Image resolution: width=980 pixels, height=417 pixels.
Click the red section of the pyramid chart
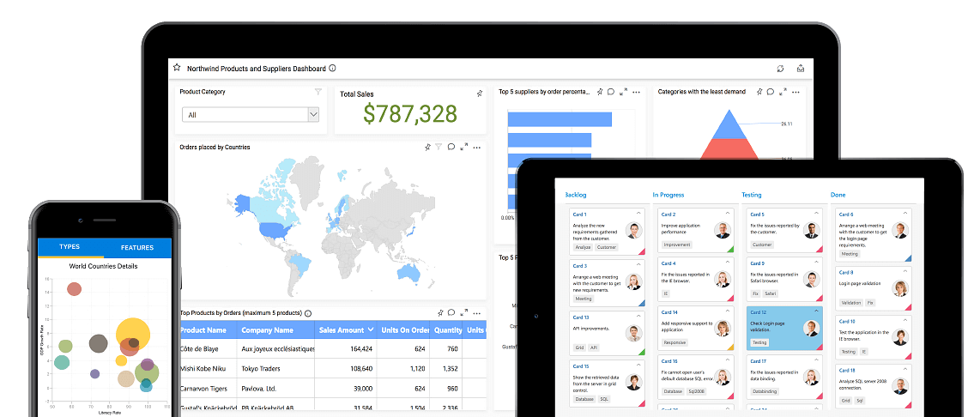click(x=728, y=148)
